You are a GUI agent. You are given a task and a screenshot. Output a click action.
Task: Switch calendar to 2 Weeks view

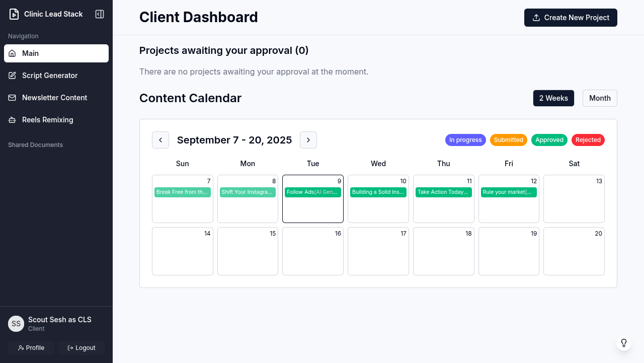click(x=553, y=98)
